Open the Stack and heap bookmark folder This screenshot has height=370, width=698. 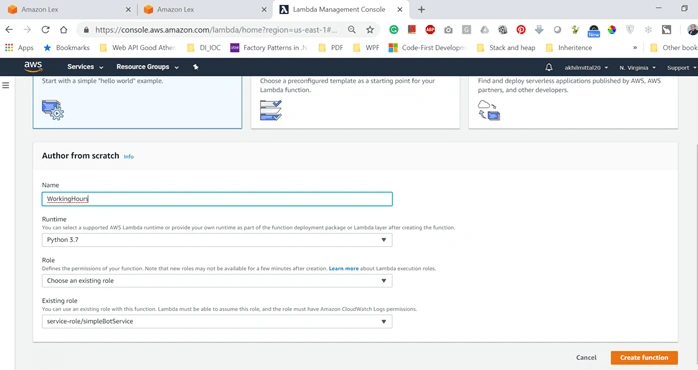click(506, 48)
